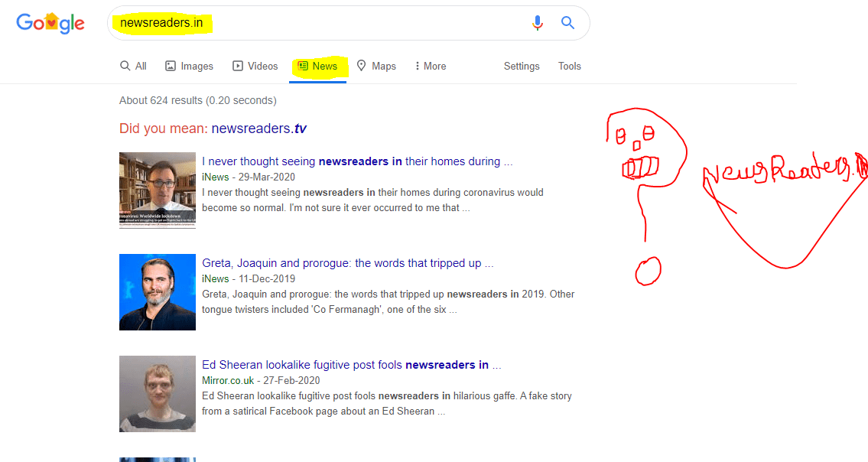Click the News tab newspaper icon
This screenshot has width=868, height=462.
click(303, 66)
